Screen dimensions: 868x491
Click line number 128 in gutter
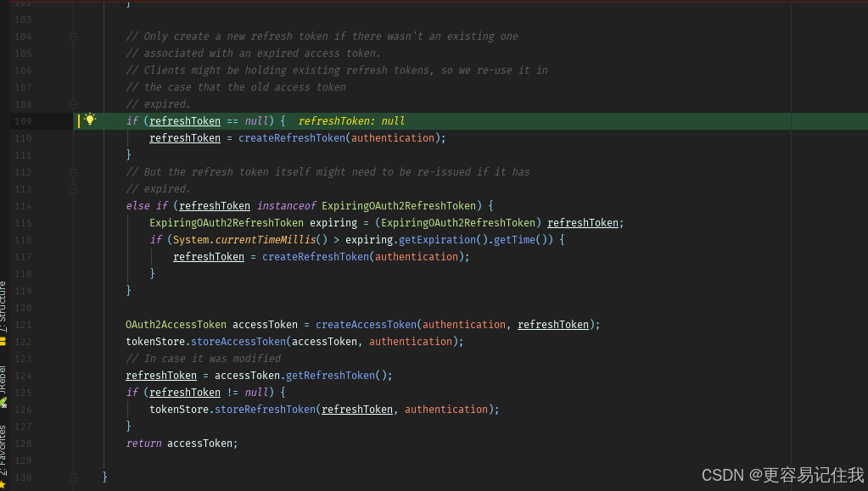(x=23, y=444)
